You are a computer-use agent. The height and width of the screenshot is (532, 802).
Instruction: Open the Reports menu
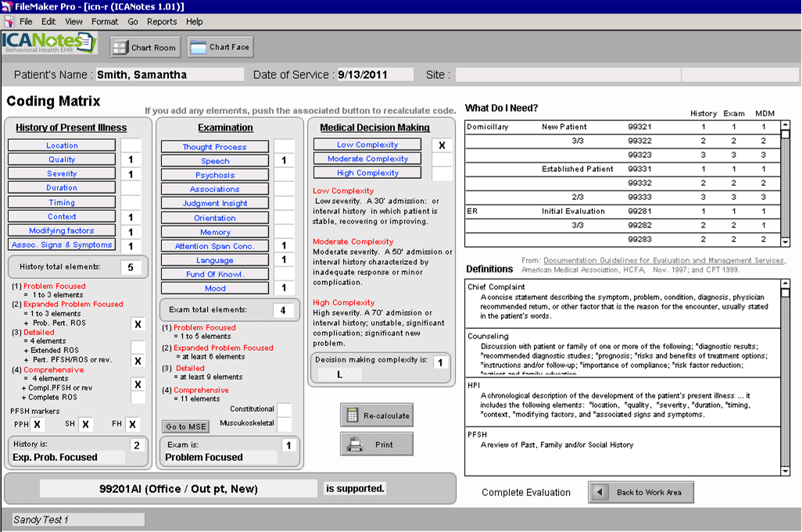tap(162, 22)
